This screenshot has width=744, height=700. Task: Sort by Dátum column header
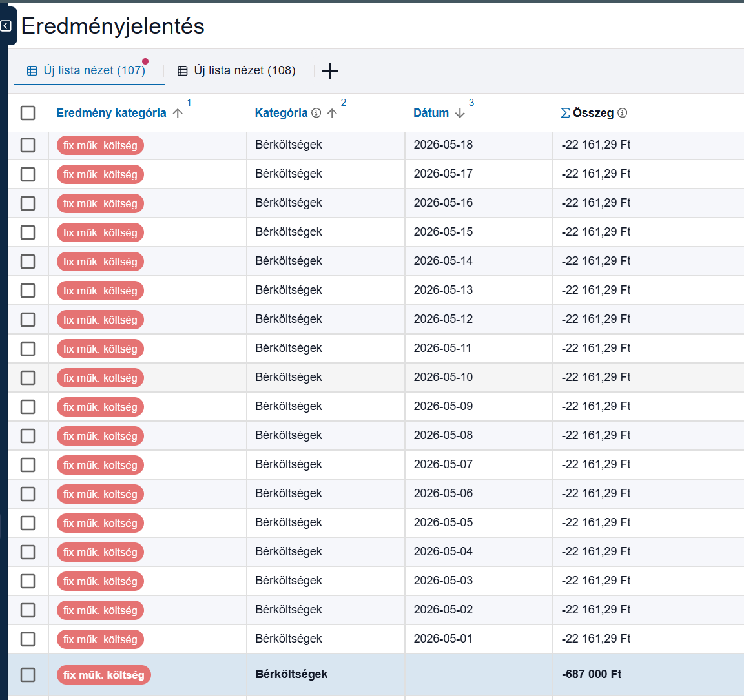click(431, 113)
